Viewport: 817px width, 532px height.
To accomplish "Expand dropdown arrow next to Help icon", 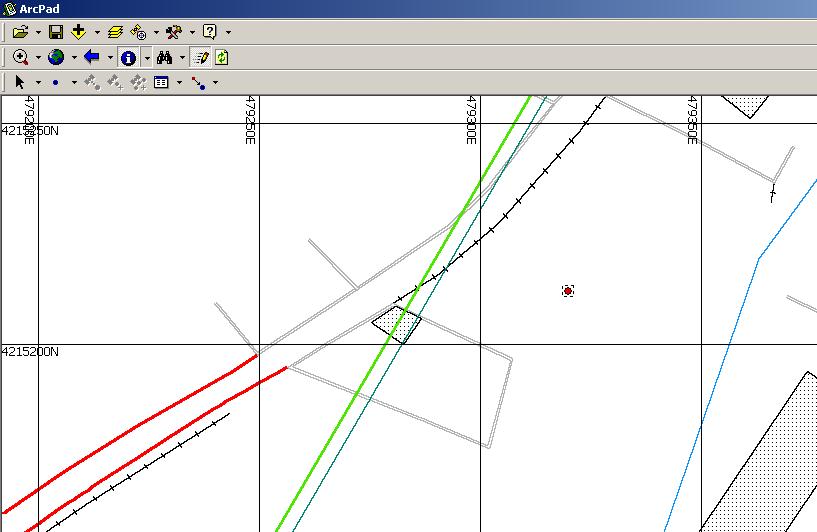I will coord(228,33).
